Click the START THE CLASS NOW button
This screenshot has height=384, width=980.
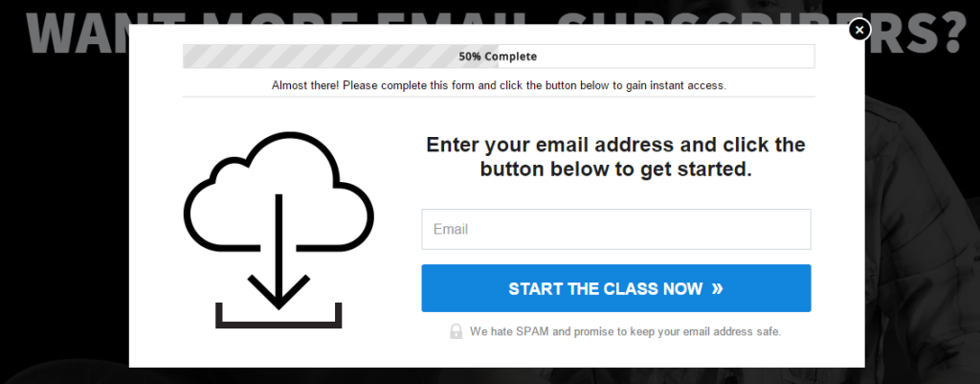click(x=616, y=288)
